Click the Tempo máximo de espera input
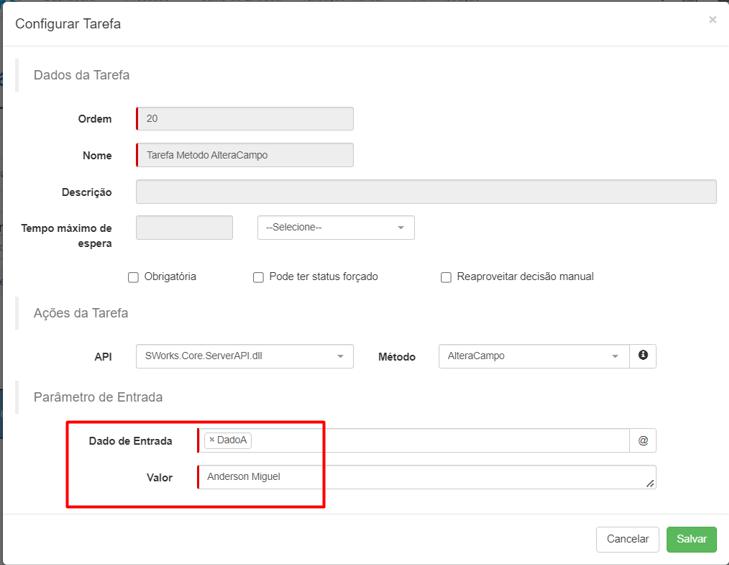This screenshot has width=729, height=565. tap(184, 227)
